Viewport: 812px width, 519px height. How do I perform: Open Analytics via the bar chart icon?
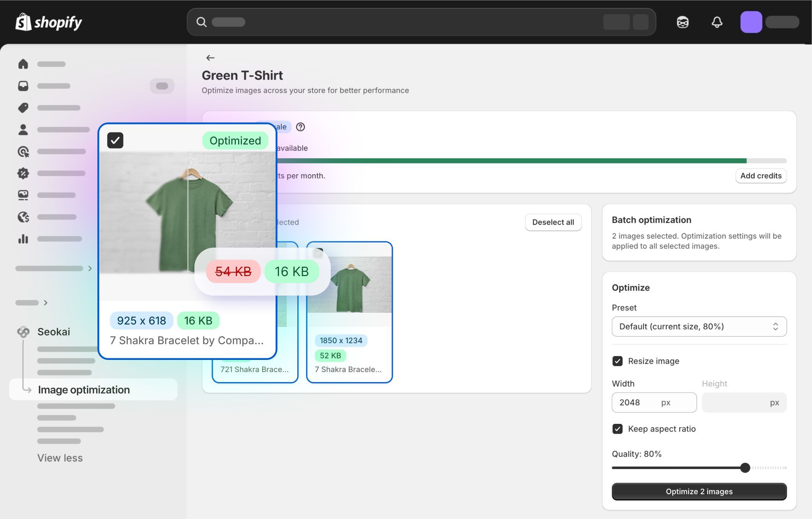point(23,239)
